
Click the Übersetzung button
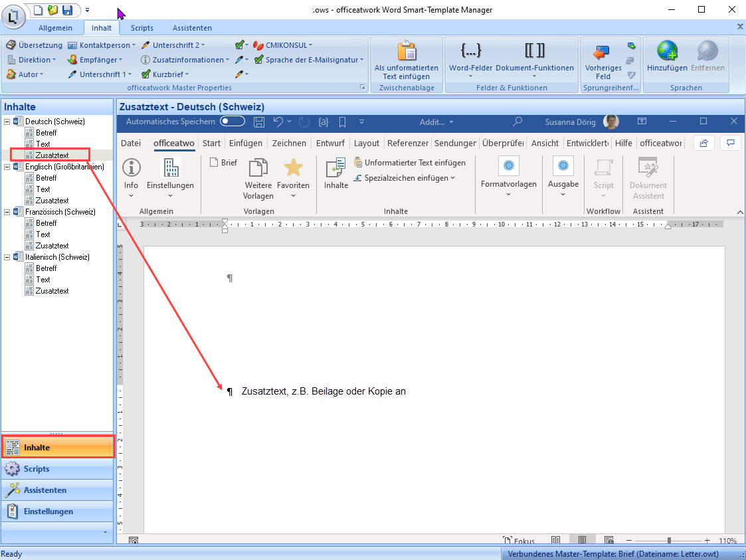tap(34, 45)
